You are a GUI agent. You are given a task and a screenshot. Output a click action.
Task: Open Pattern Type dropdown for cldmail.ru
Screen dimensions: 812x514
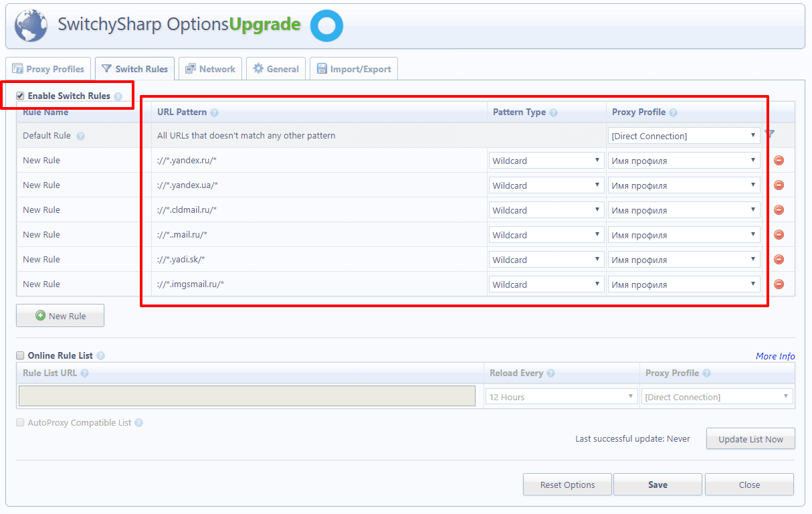[x=546, y=210]
